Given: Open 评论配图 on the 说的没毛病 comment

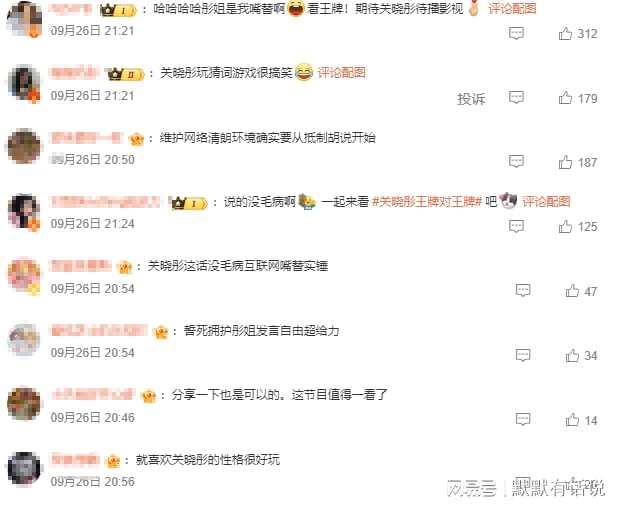Looking at the screenshot, I should tap(546, 202).
